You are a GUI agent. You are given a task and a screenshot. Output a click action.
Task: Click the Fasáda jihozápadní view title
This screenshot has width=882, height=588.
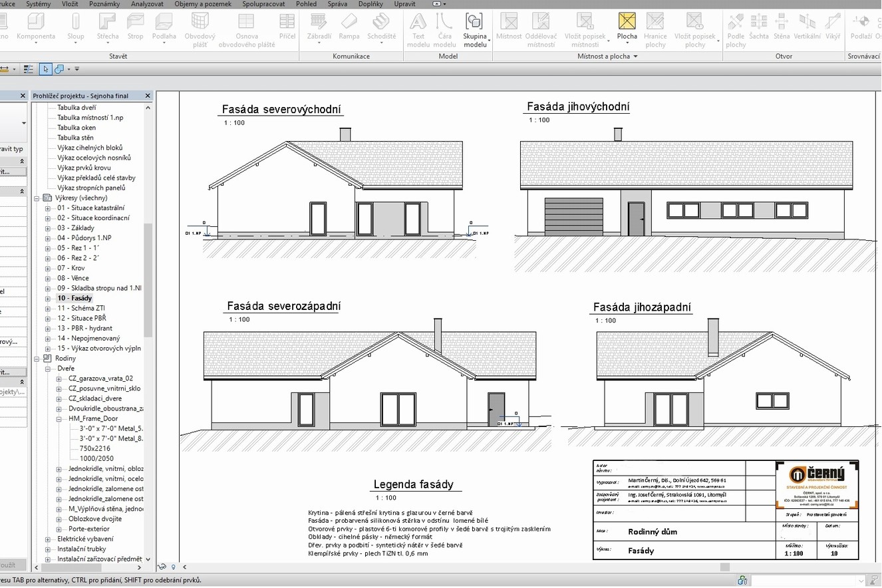(642, 307)
